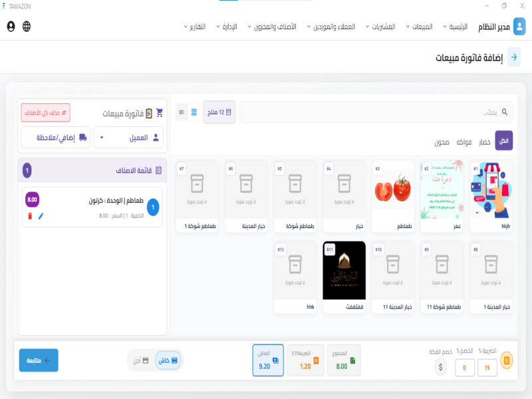Image resolution: width=532 pixels, height=399 pixels.
Task: Open the العميل customer dropdown
Action: tap(130, 136)
